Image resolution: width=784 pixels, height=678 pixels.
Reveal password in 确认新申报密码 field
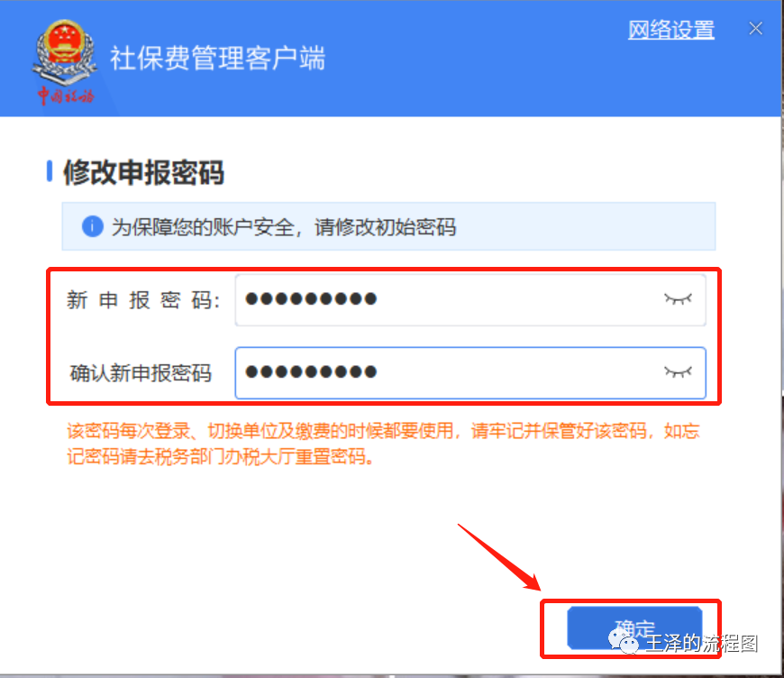point(678,371)
